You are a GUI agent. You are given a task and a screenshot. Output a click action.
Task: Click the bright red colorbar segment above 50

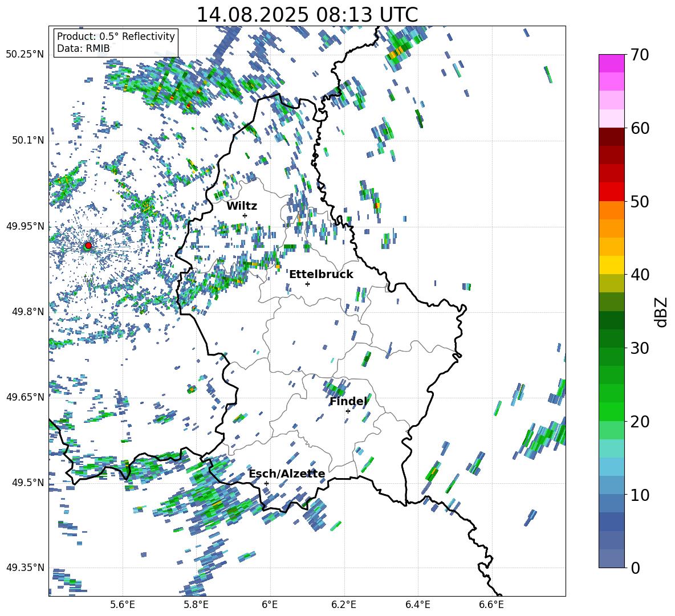[x=611, y=192]
